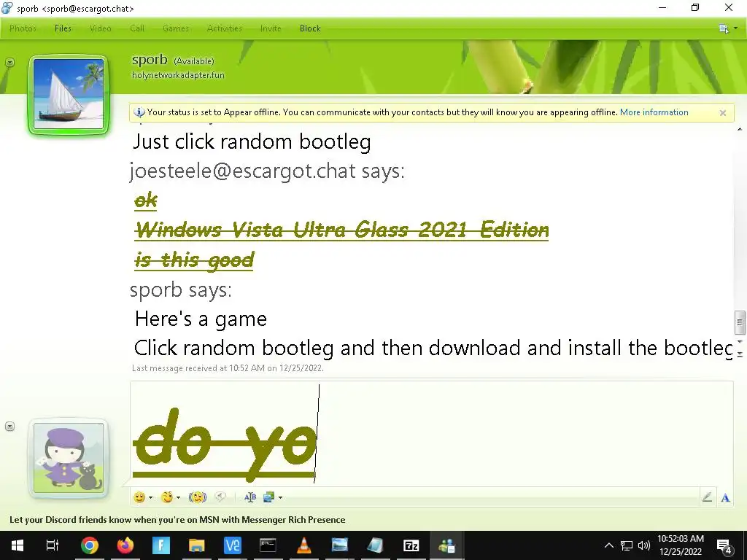Open the Photos menu item
Viewport: 747px width, 560px height.
coord(23,28)
